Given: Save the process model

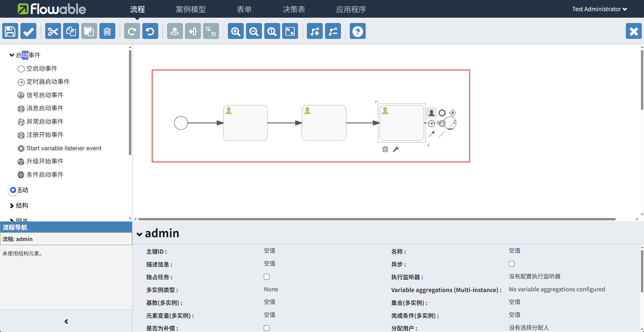Looking at the screenshot, I should pos(10,31).
